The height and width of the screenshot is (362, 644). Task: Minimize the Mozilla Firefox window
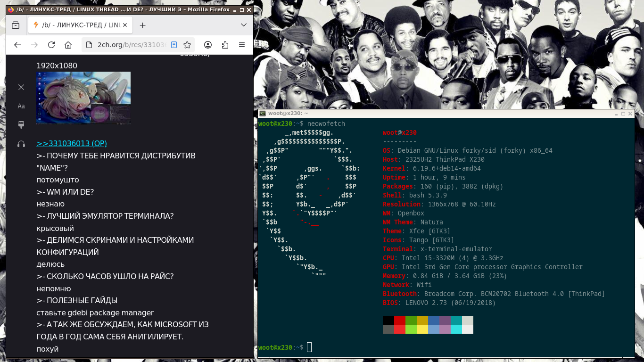(x=234, y=9)
